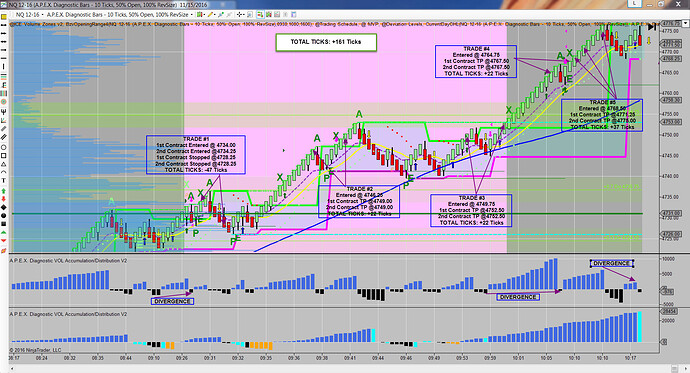The width and height of the screenshot is (690, 373).
Task: Select the vertical line drawing tool
Action: pyautogui.click(x=4, y=66)
